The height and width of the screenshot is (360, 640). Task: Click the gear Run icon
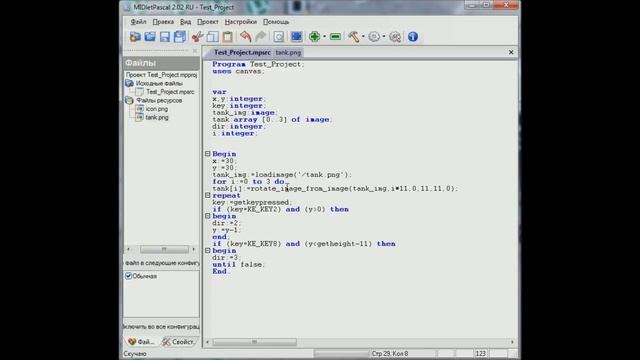tap(374, 37)
